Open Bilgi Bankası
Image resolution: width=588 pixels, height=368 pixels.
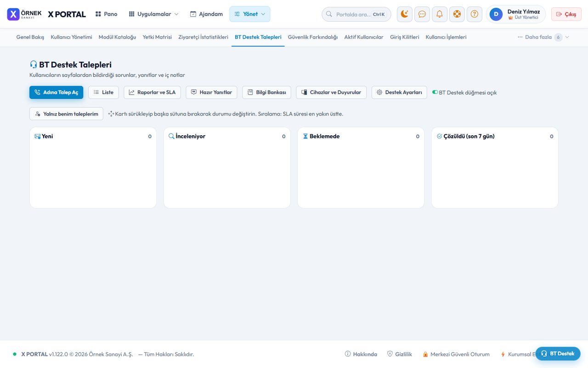(x=266, y=92)
